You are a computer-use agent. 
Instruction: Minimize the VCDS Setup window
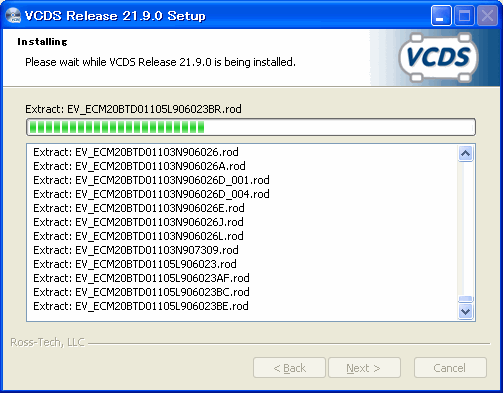tap(441, 15)
